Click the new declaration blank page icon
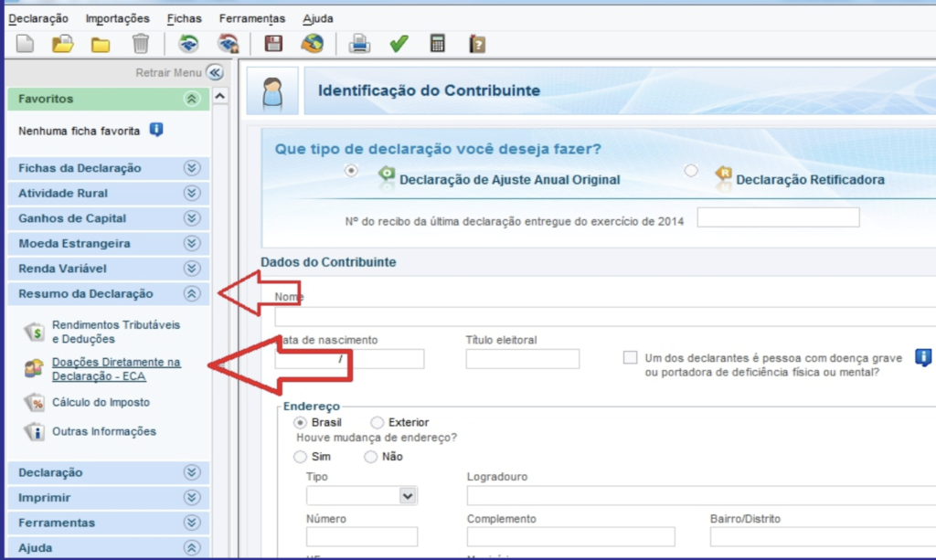Viewport: 936px width, 560px height. 25,44
